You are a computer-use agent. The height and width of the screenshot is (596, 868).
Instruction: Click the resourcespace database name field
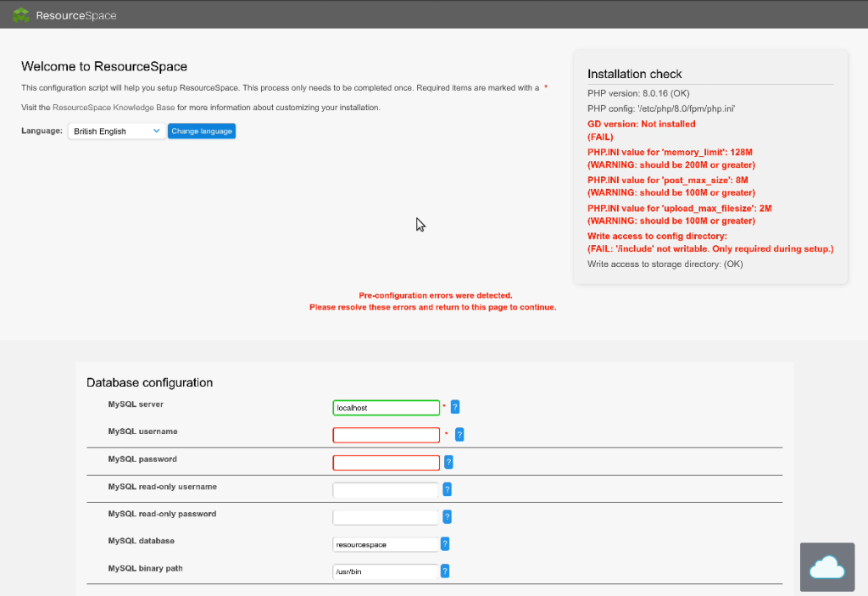click(386, 543)
